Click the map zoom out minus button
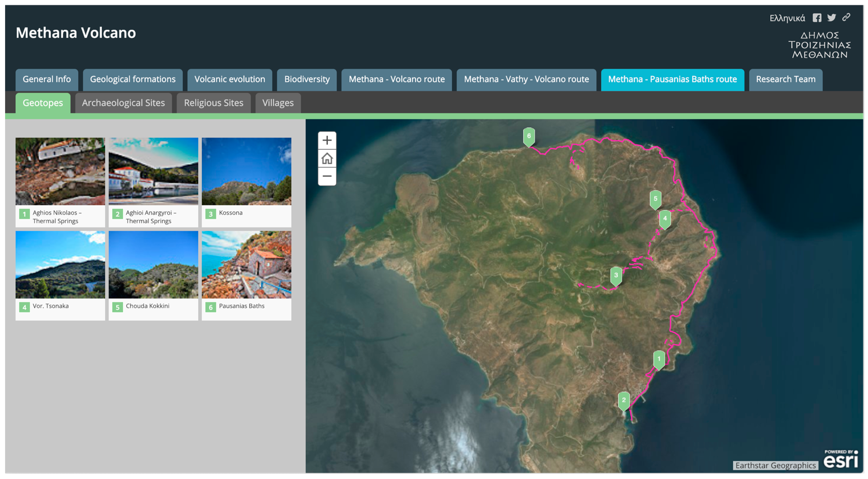This screenshot has width=868, height=479. 327,176
